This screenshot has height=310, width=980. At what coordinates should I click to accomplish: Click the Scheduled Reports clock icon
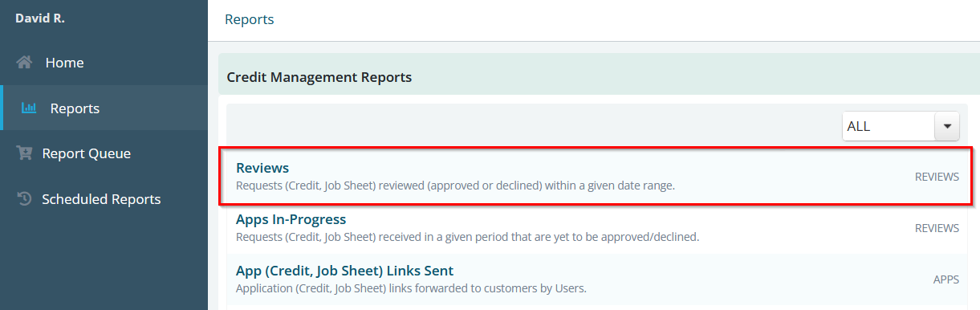24,199
